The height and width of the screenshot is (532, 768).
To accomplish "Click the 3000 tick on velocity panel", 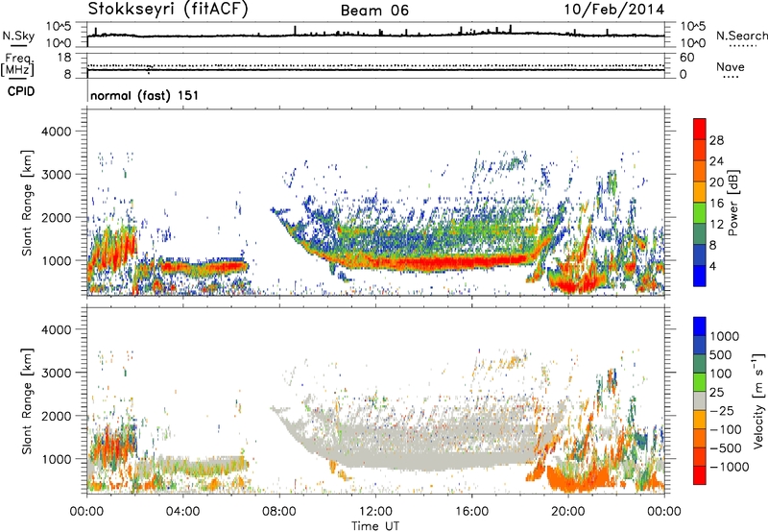I will 56,373.
